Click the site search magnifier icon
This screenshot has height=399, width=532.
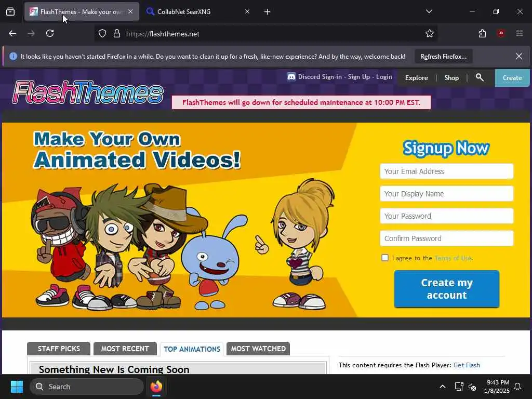coord(480,78)
